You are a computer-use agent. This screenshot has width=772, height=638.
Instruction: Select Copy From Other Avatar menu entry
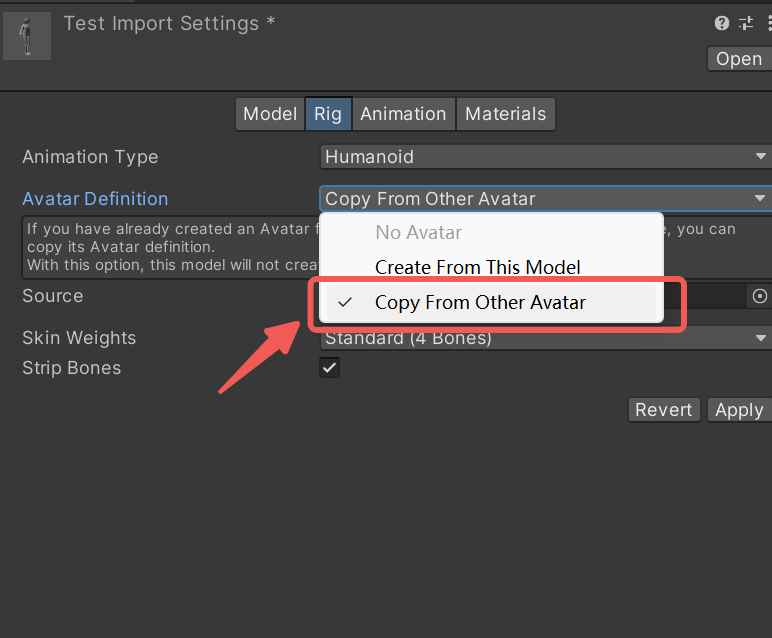(x=491, y=302)
